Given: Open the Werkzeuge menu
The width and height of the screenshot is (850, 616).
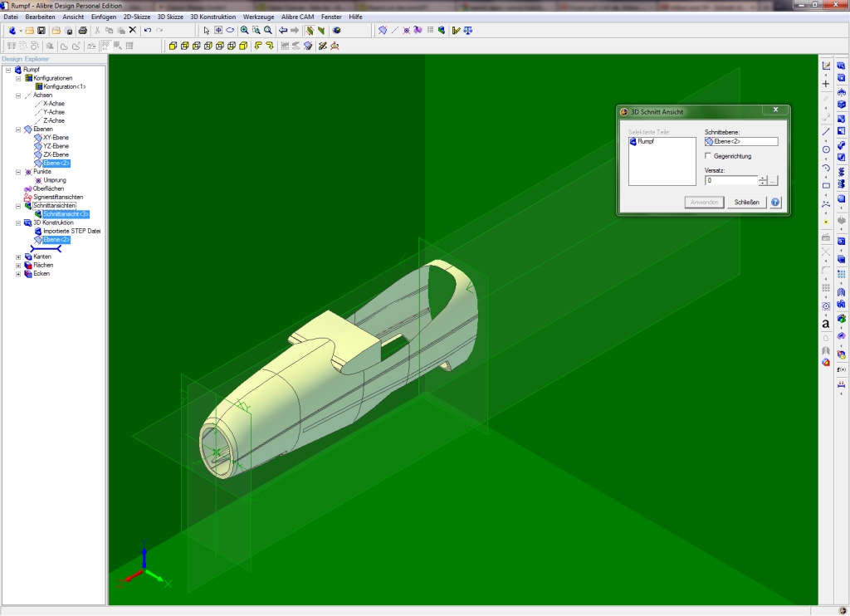Looking at the screenshot, I should tap(259, 17).
